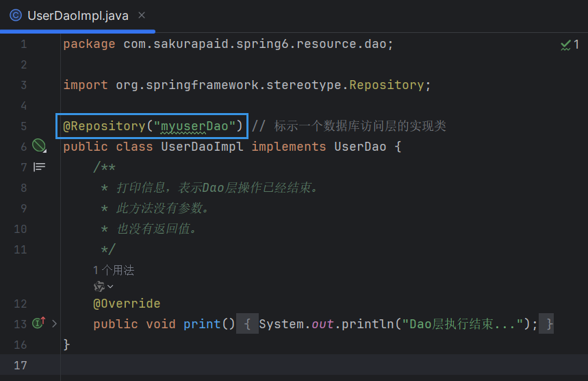Click the 'implements' keyword on line 6

288,147
